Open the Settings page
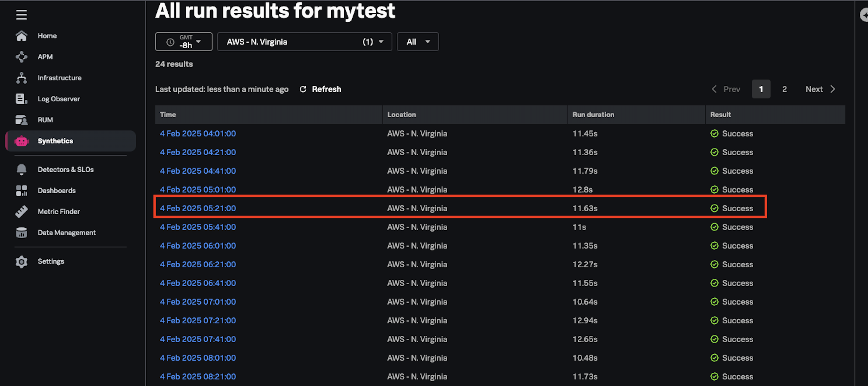868x386 pixels. (51, 261)
